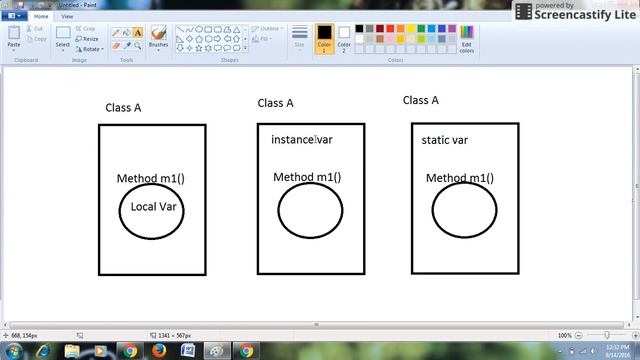Activate Color 2 background selector

(344, 38)
